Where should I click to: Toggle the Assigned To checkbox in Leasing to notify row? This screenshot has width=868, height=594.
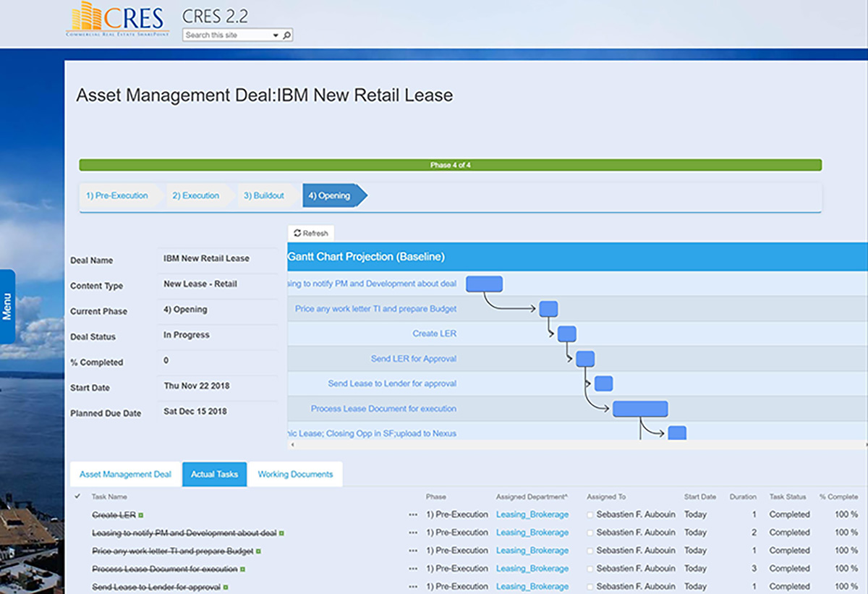click(x=590, y=533)
